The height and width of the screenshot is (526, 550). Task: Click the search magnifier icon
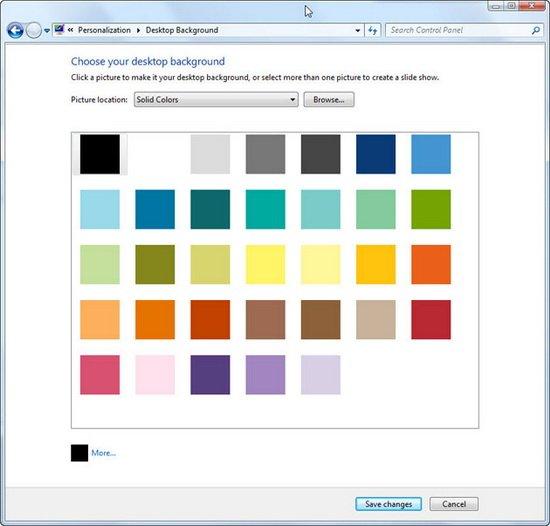pos(535,31)
